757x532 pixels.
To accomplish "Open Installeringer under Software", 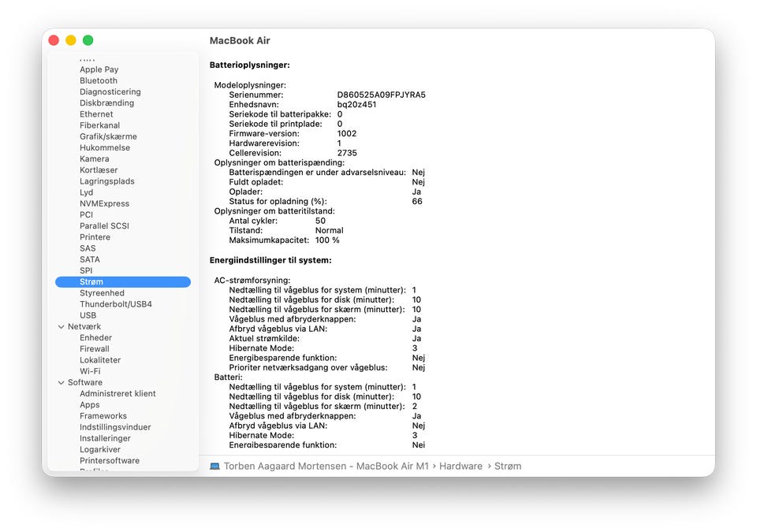I will tap(105, 438).
